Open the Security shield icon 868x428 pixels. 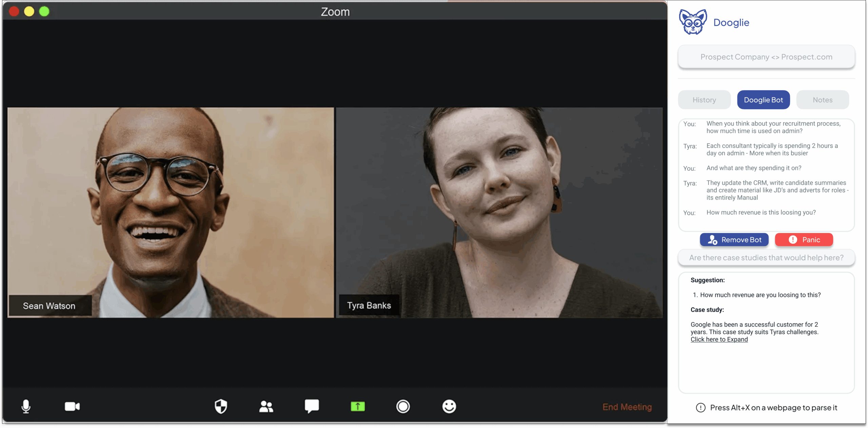pos(221,406)
